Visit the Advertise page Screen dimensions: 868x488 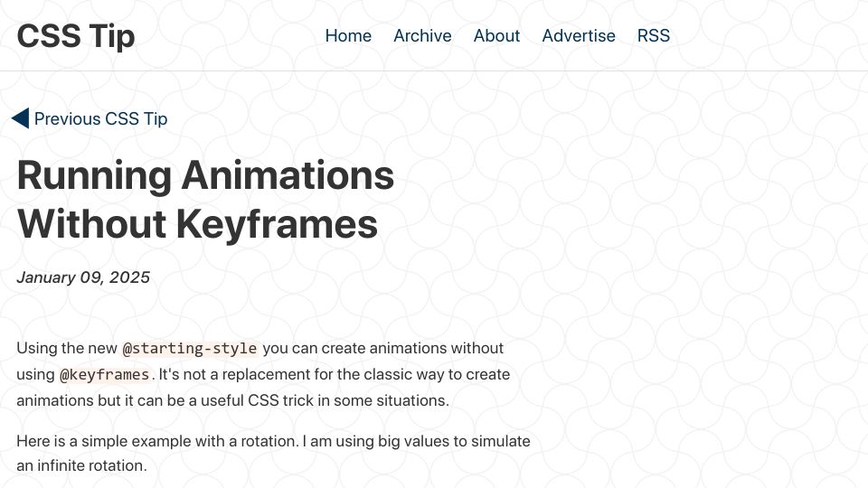(579, 35)
